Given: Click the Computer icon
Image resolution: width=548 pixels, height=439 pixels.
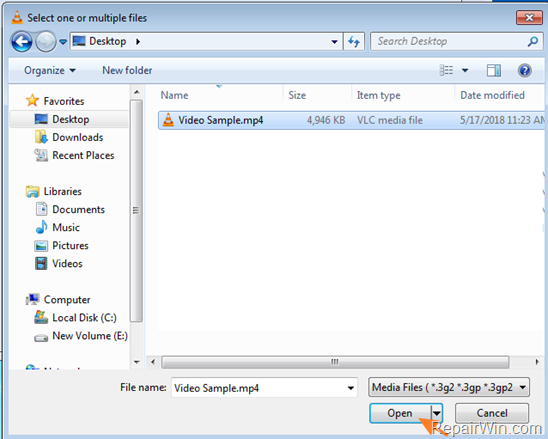Looking at the screenshot, I should [33, 299].
